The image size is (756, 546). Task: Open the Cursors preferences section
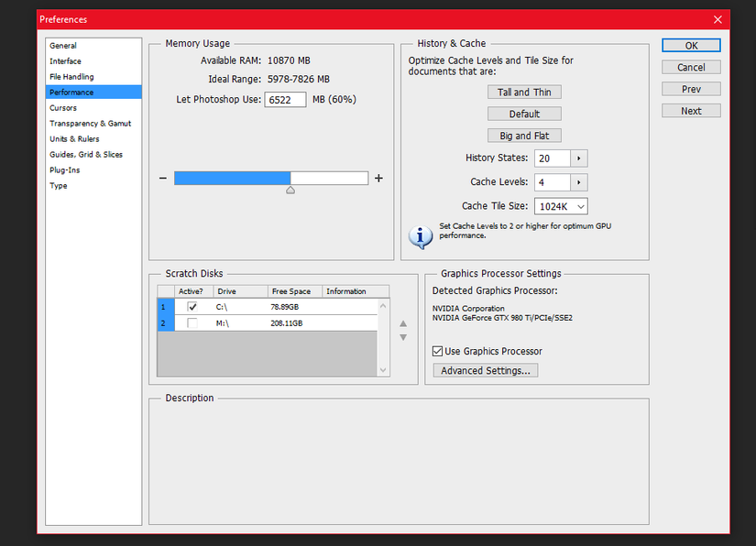63,107
